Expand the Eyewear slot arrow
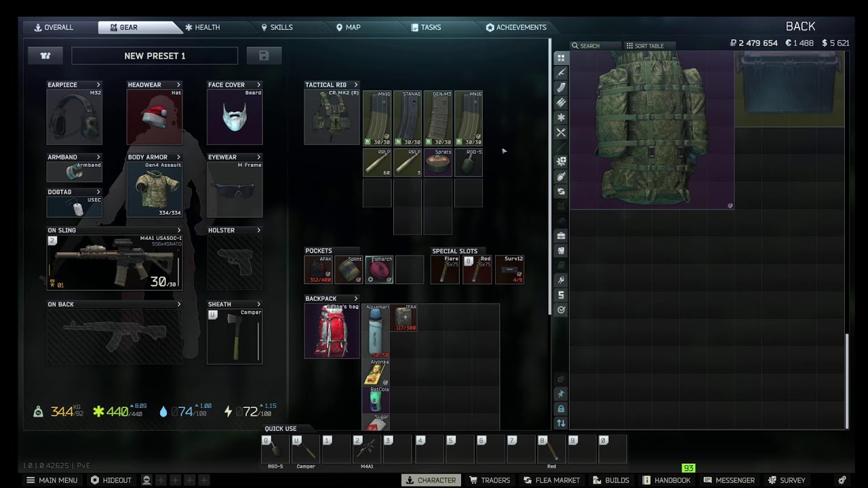This screenshot has height=488, width=868. 258,157
